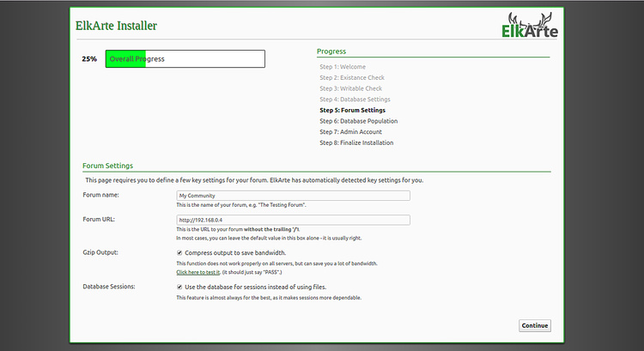Click the Forum Settings section heading
Image resolution: width=644 pixels, height=351 pixels.
[107, 166]
